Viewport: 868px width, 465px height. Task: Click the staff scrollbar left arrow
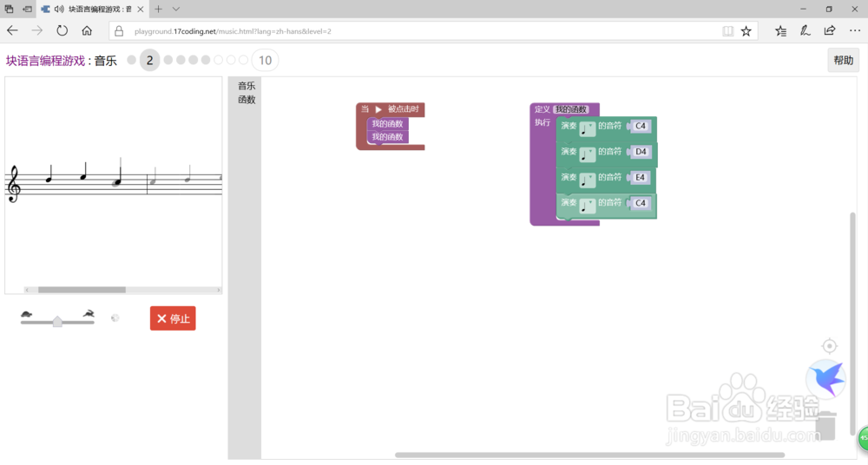27,290
